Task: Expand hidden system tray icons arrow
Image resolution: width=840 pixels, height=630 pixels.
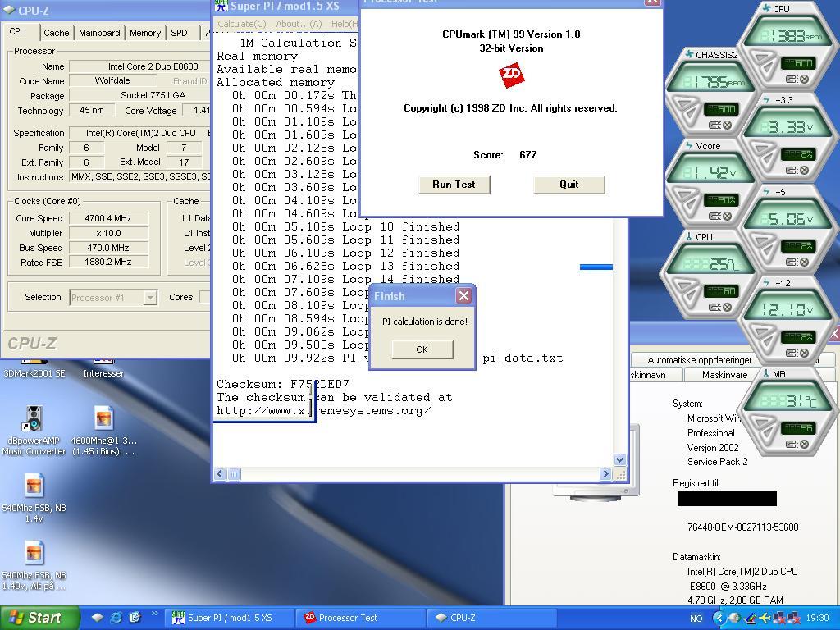Action: tap(719, 618)
